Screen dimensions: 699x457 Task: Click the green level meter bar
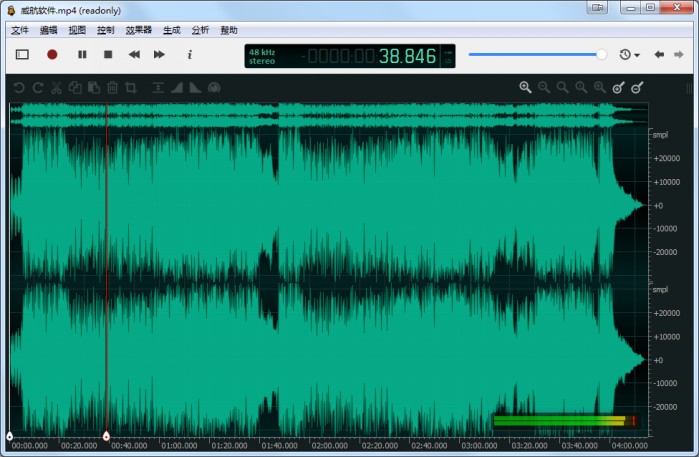point(565,420)
